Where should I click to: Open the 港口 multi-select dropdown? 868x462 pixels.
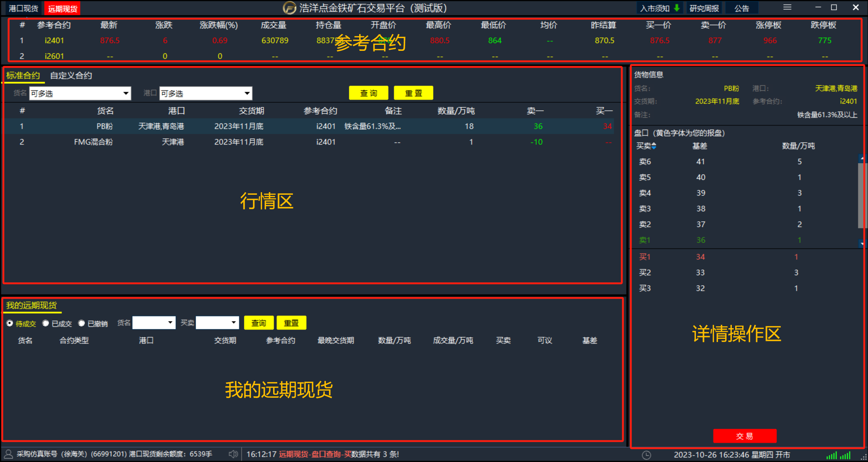247,93
